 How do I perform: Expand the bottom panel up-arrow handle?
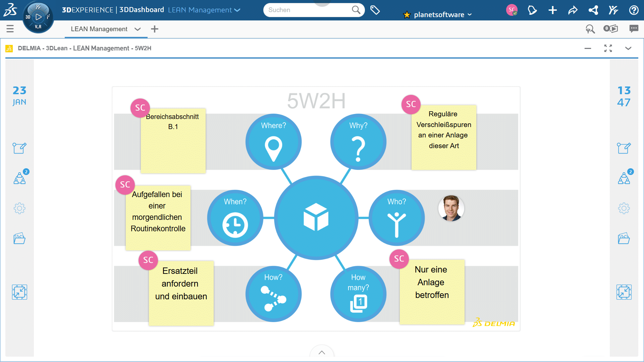tap(322, 352)
